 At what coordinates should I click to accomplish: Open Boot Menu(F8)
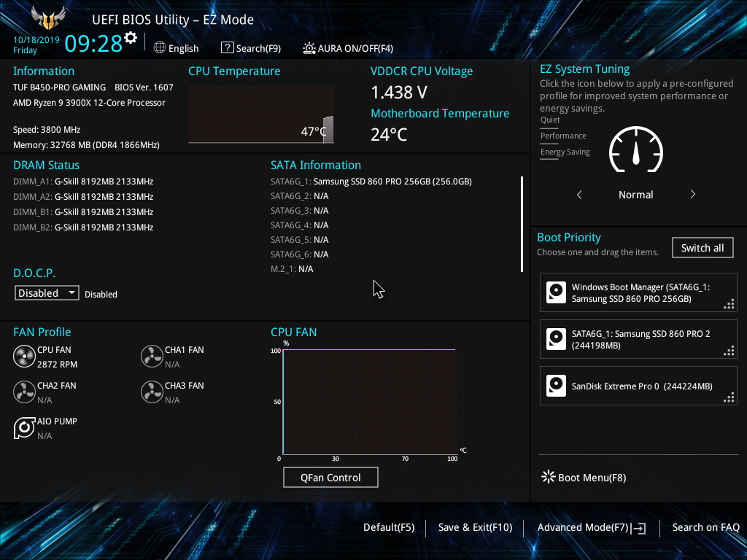pyautogui.click(x=584, y=477)
